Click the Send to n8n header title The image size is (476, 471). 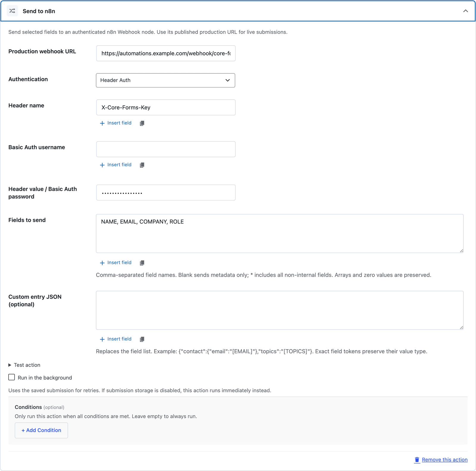tap(39, 11)
